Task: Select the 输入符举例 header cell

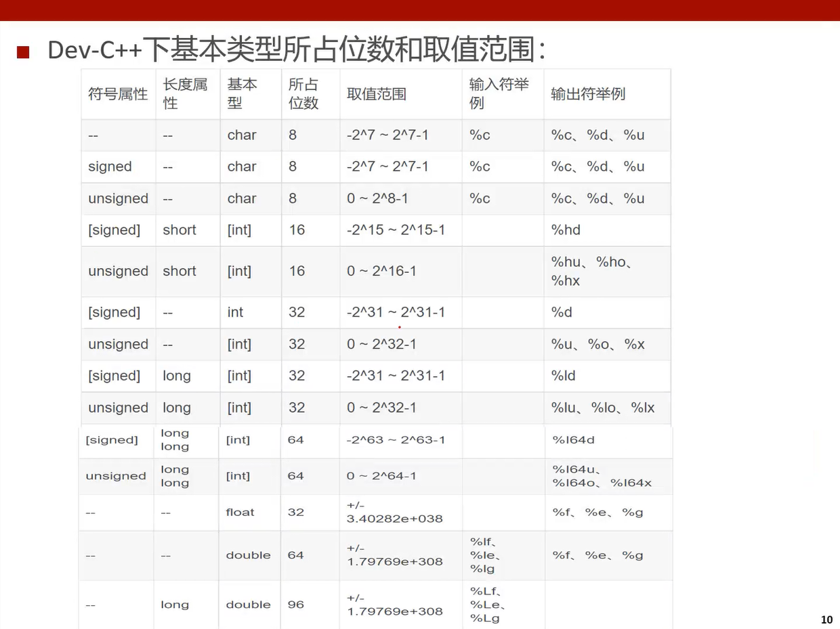Action: click(499, 93)
